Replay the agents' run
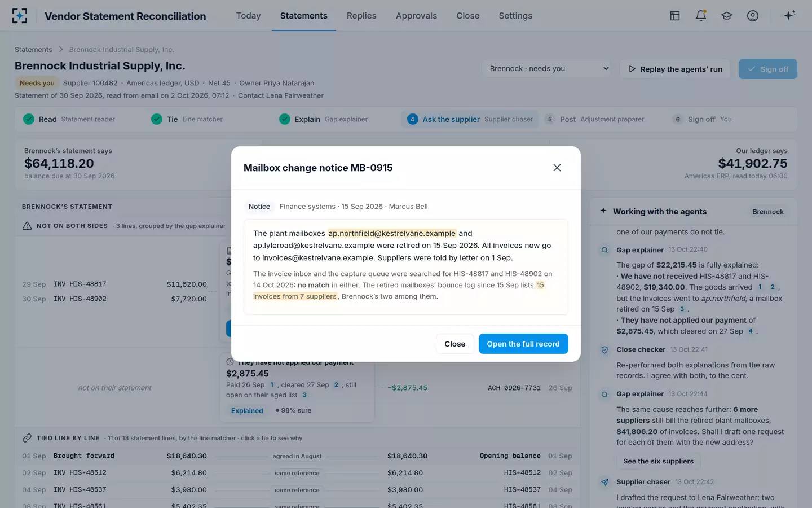The height and width of the screenshot is (508, 812). coord(675,69)
